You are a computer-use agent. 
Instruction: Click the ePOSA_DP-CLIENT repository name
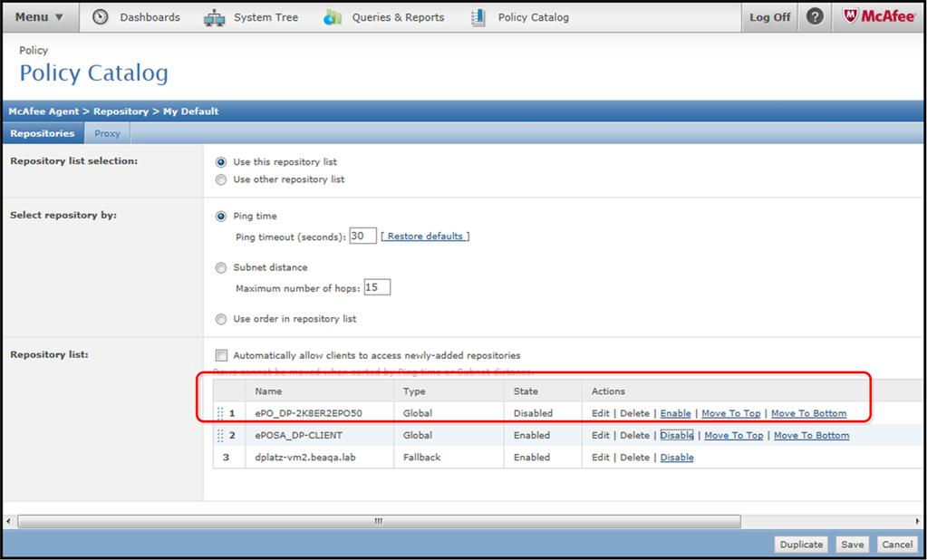coord(298,435)
